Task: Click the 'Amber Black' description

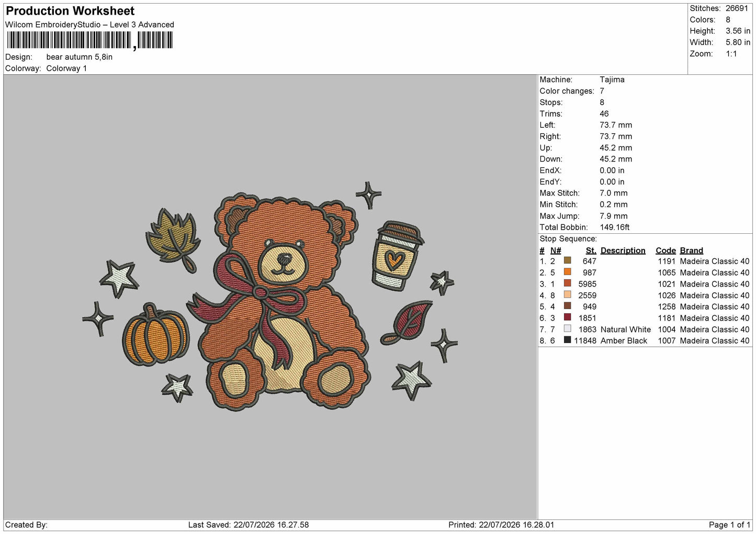Action: 624,340
